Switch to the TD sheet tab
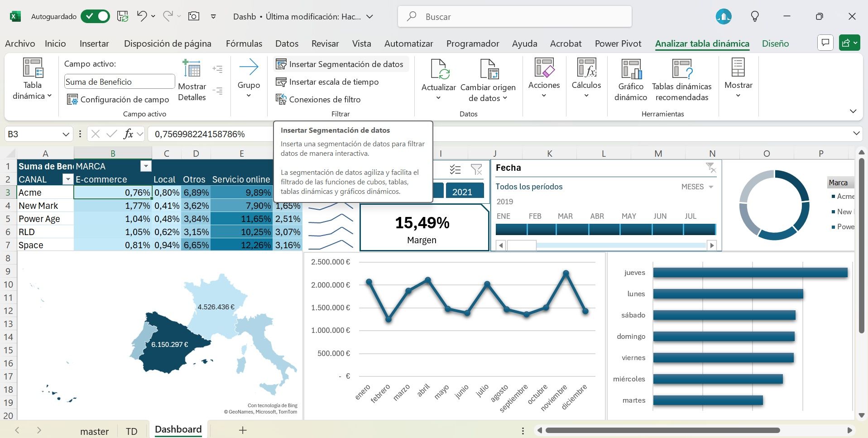Screen dimensions: 868x438 pos(131,431)
